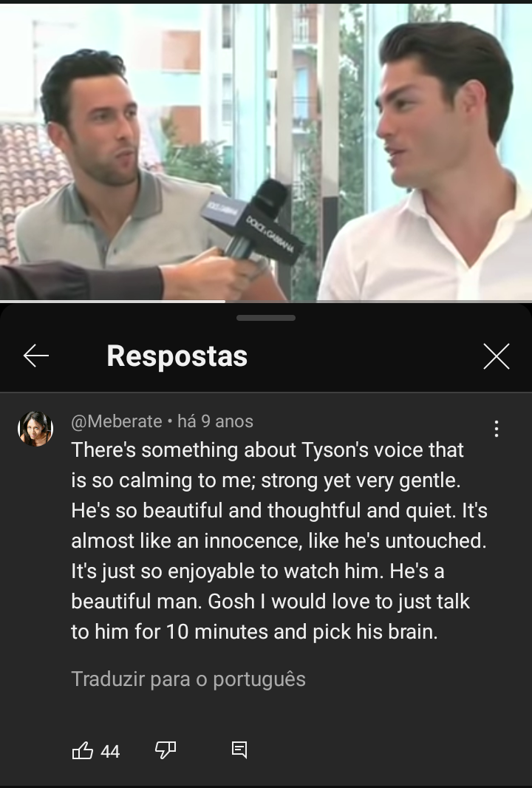Tap the 'há 9 anos' timestamp
This screenshot has height=788, width=532.
tap(215, 421)
